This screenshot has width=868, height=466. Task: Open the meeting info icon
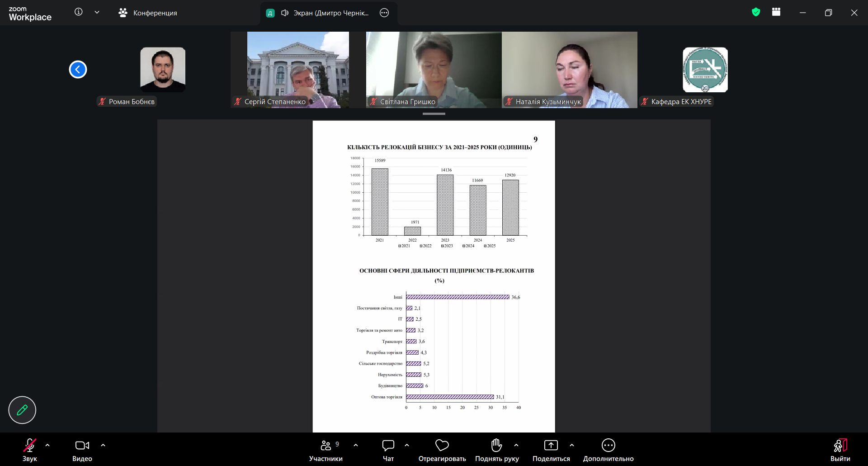point(79,12)
